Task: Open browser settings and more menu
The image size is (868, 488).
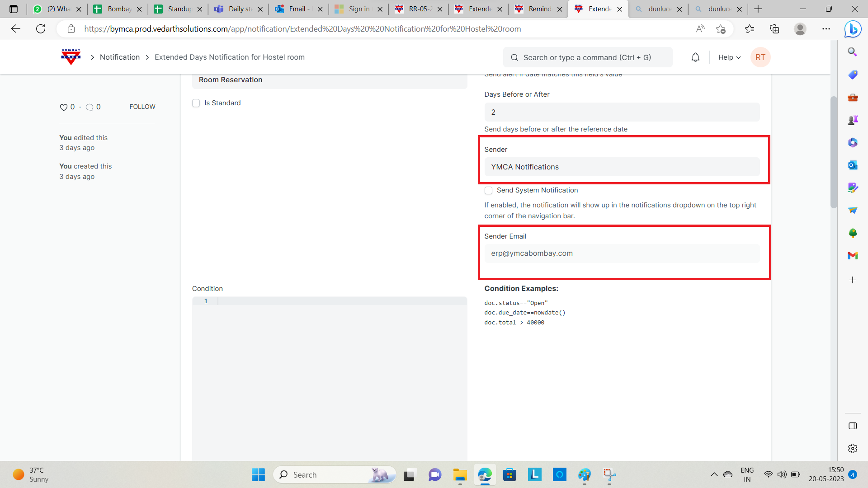Action: [x=826, y=29]
